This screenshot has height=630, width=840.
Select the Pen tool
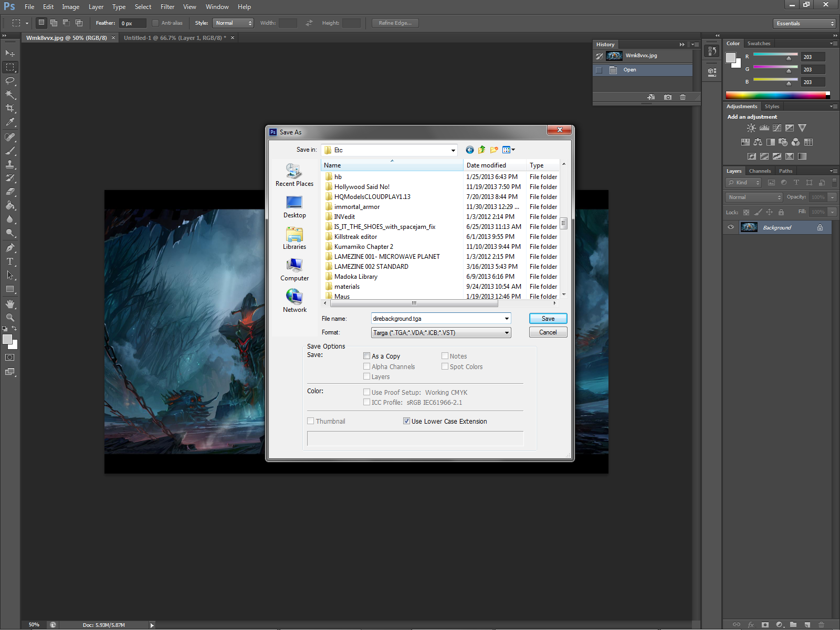tap(10, 248)
